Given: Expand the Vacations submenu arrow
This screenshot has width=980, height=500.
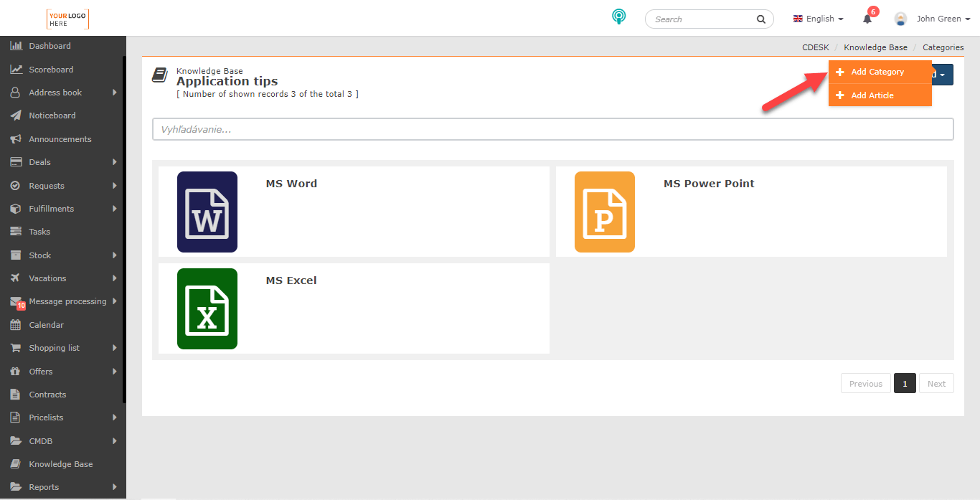Looking at the screenshot, I should (x=115, y=278).
